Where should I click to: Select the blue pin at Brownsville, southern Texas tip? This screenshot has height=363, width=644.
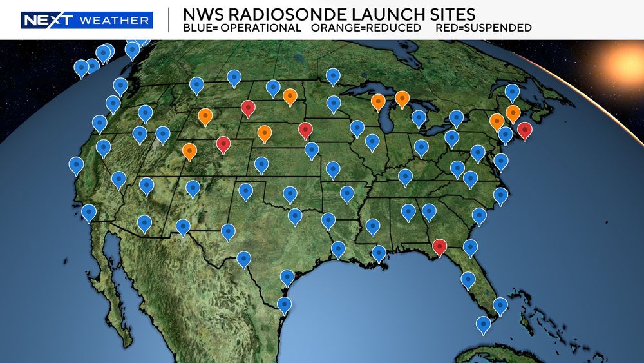point(284,306)
